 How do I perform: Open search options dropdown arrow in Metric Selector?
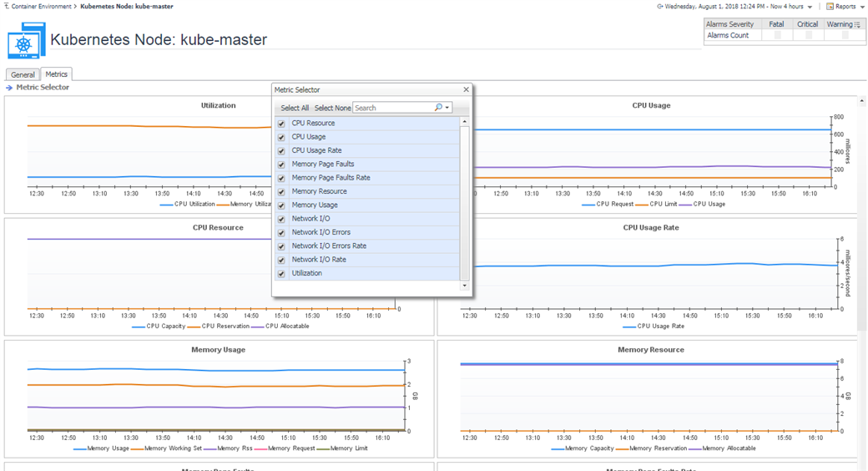click(x=447, y=108)
